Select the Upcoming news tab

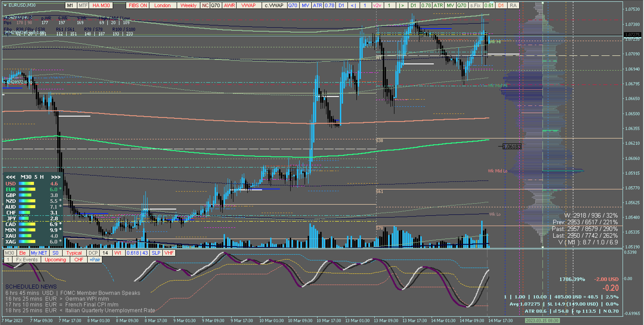(x=55, y=260)
